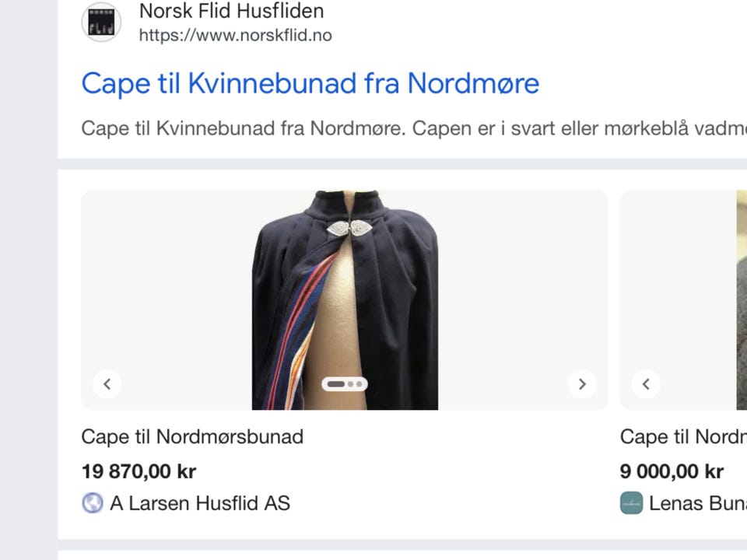The height and width of the screenshot is (560, 747).
Task: Select active pill in carousel page indicator
Action: point(336,384)
